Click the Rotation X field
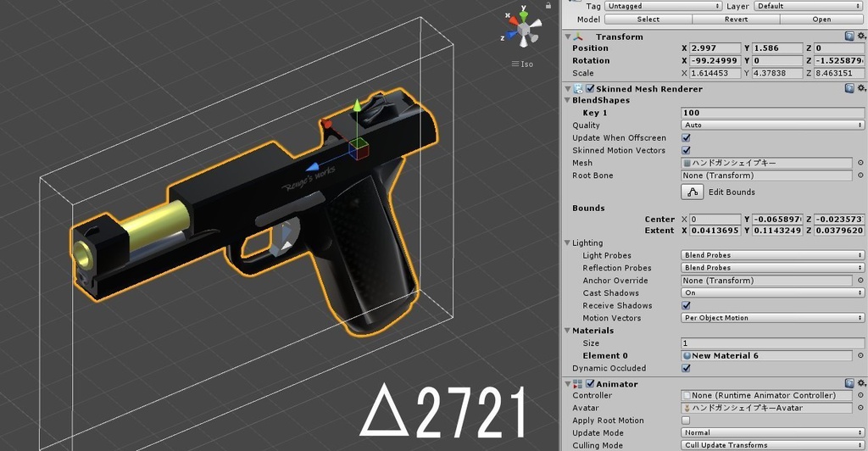Screen dimensions: 868x451 [x=715, y=61]
